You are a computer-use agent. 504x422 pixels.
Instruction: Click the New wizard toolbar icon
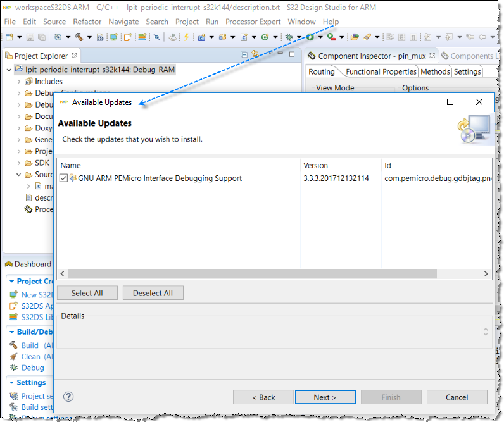(x=9, y=37)
